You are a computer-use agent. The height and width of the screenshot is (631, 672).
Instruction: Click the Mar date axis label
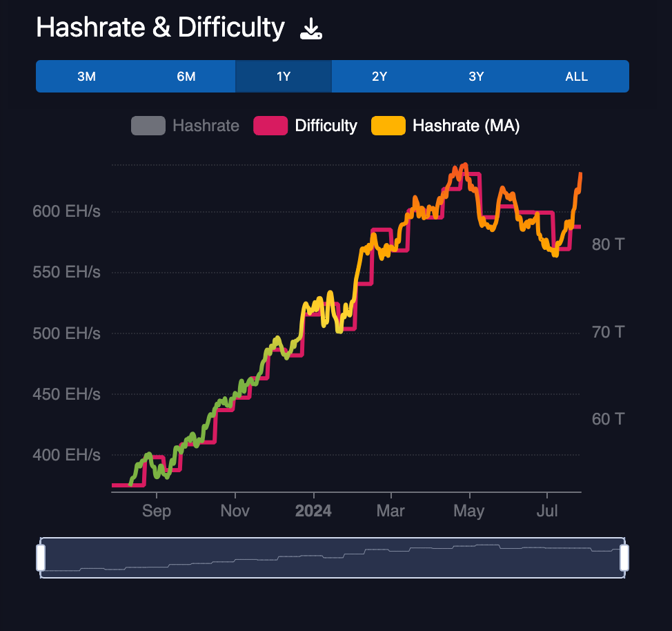tap(391, 511)
